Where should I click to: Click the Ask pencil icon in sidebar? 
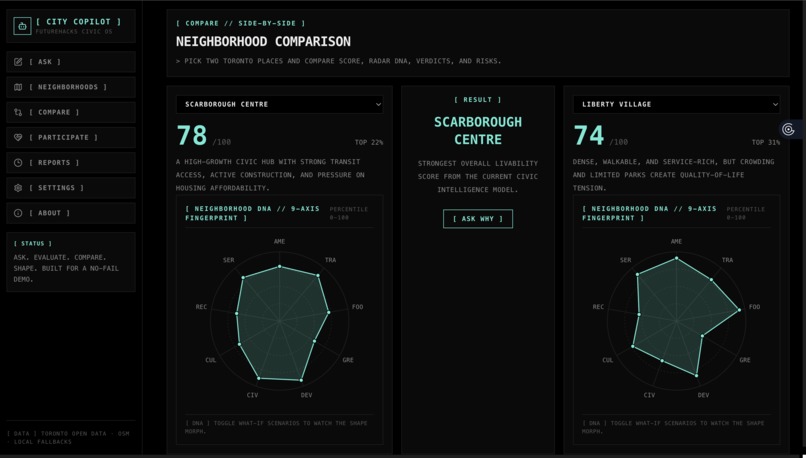18,62
